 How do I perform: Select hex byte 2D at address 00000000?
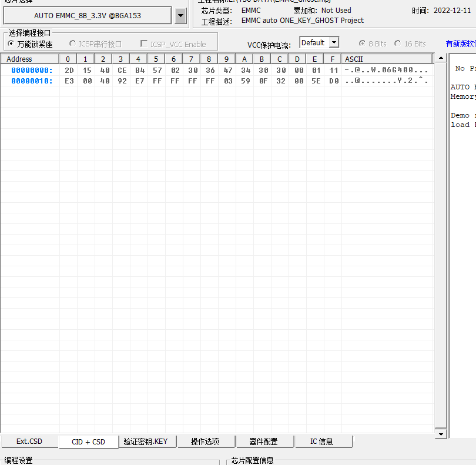coord(69,71)
